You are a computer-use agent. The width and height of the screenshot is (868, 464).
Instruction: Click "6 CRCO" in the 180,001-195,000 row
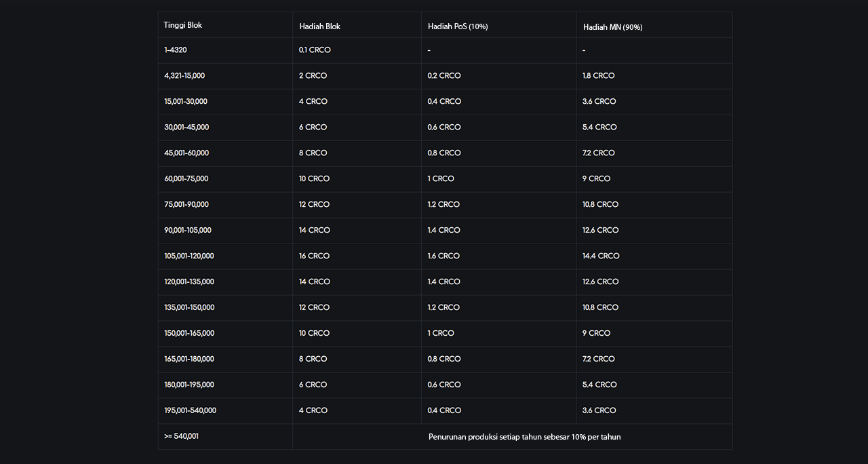coord(313,385)
